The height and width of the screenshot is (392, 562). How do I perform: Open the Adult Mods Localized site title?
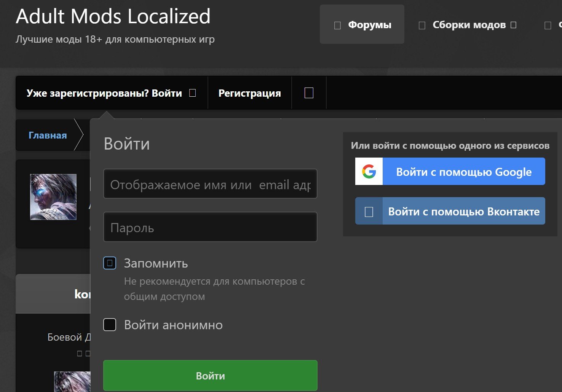[113, 17]
